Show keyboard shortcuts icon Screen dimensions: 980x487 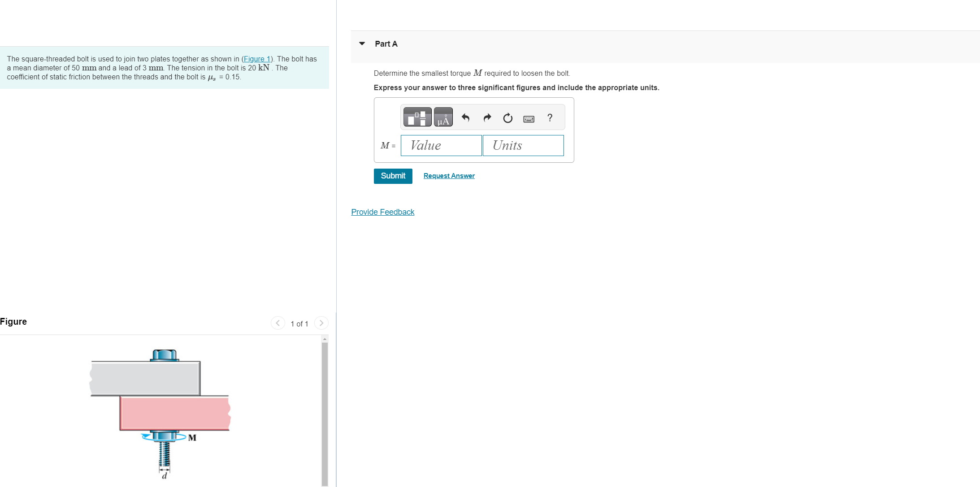coord(529,119)
